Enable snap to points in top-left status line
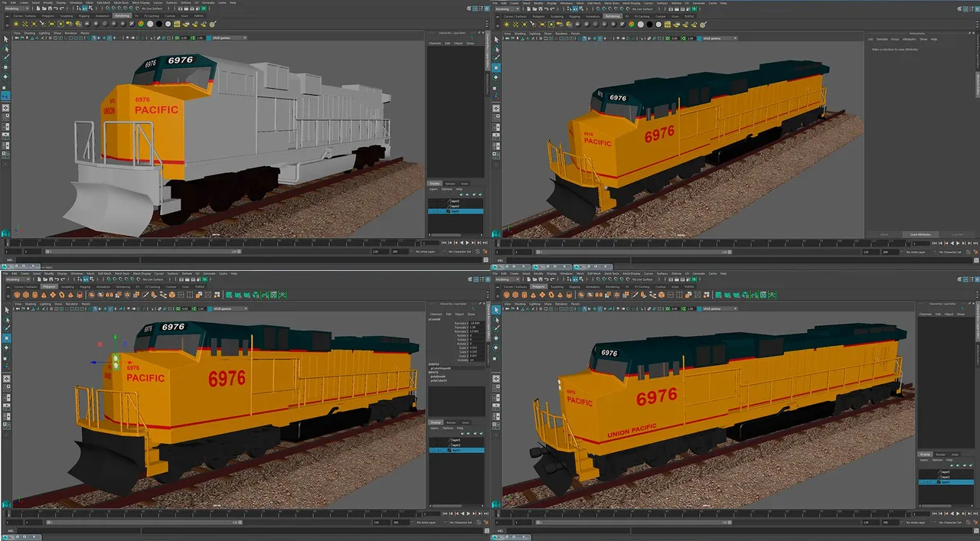 click(119, 8)
